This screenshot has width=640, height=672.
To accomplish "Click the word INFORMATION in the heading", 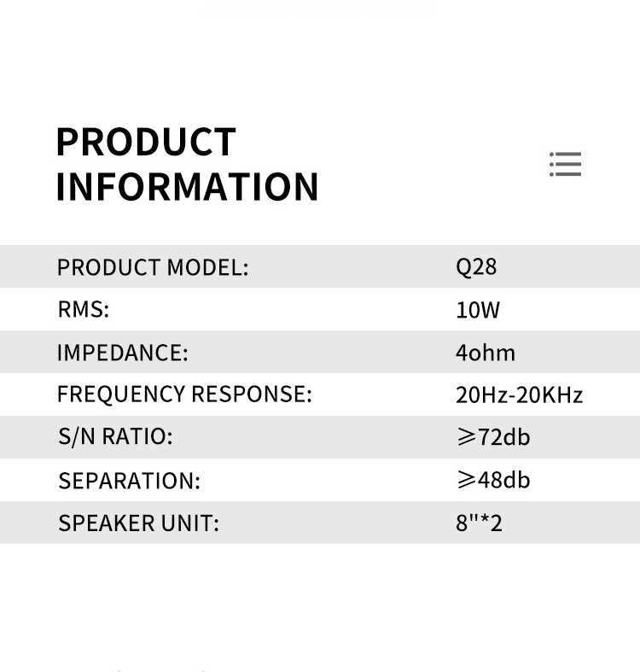I will tap(187, 187).
